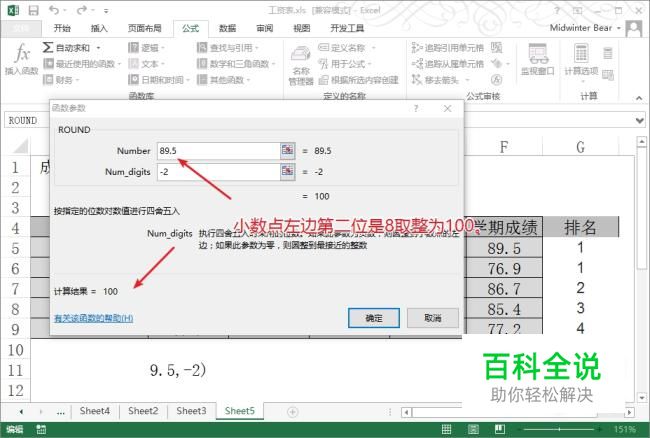Switch to Sheet3 tab
The width and height of the screenshot is (650, 438).
tap(191, 411)
